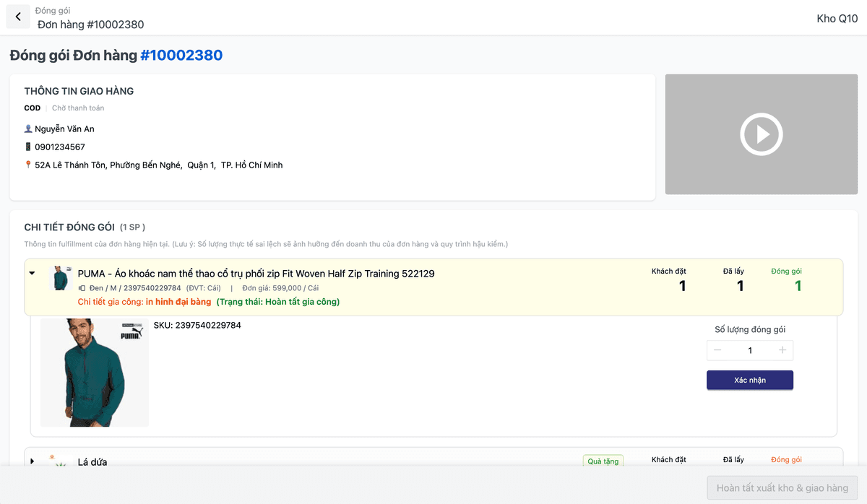Image resolution: width=867 pixels, height=504 pixels.
Task: Collapse the PUMA jacket item row
Action: [32, 274]
